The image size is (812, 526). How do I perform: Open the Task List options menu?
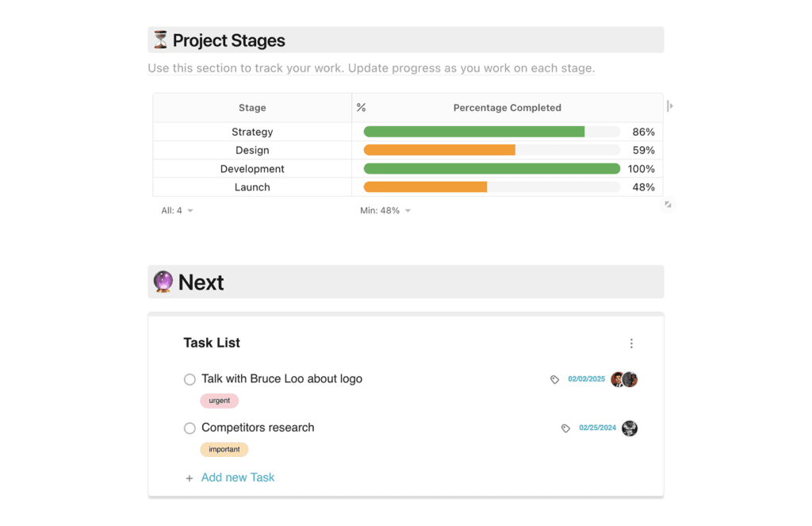coord(631,343)
